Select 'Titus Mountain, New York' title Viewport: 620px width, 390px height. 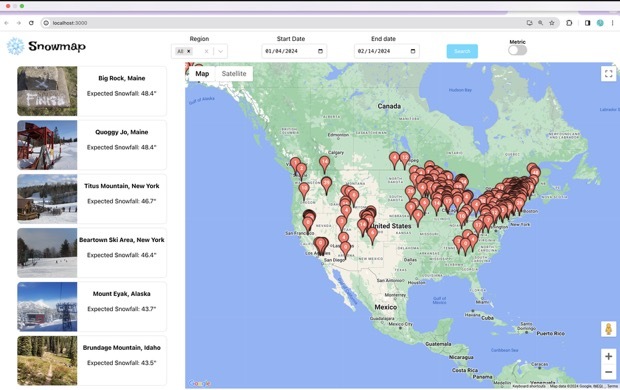(x=122, y=186)
